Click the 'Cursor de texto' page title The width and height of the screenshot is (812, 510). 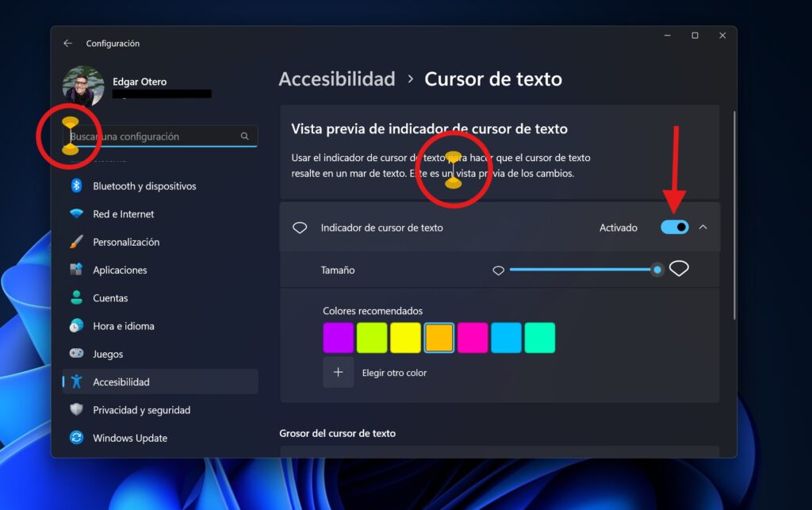pos(493,79)
